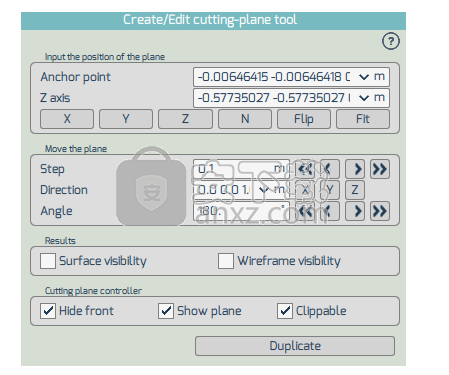Uncheck Hide front option
449x375 pixels.
[x=48, y=311]
